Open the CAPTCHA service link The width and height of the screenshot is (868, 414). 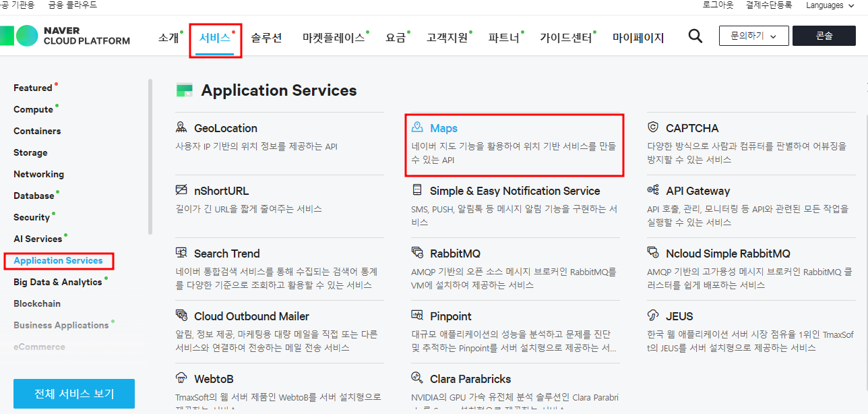(692, 128)
